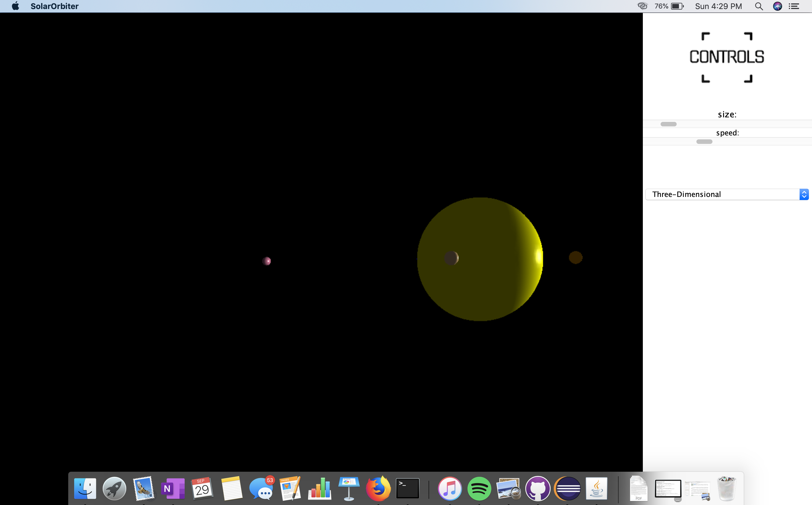Click the size slider handle
The image size is (812, 505).
(x=668, y=124)
